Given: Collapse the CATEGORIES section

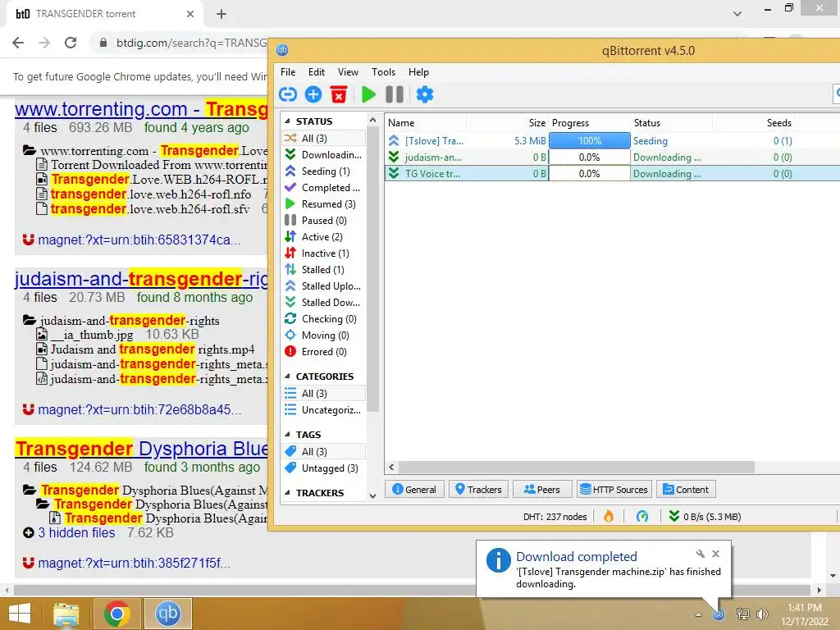Looking at the screenshot, I should [x=288, y=377].
